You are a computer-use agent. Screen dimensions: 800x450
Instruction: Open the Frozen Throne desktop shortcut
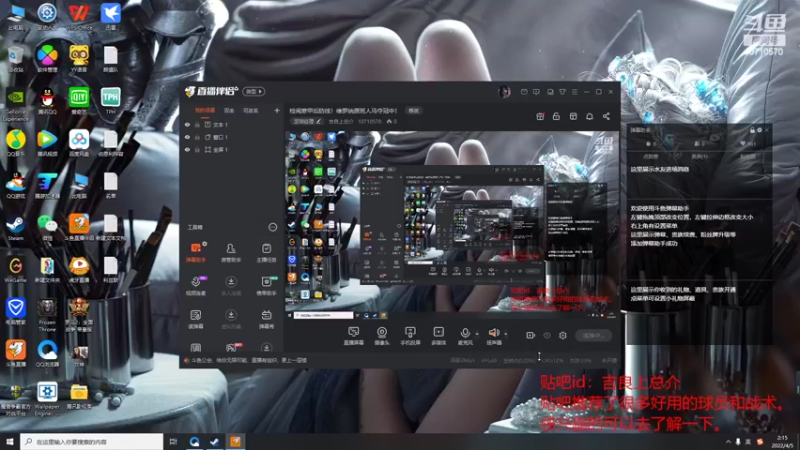click(x=47, y=315)
